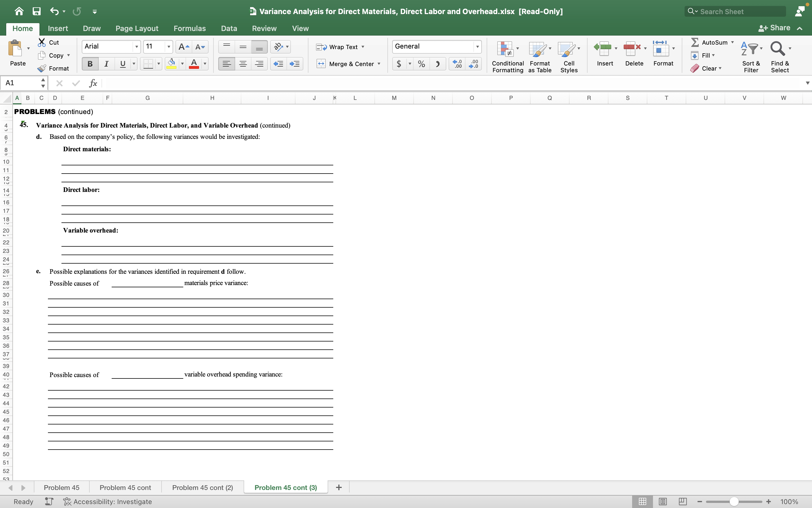Click the Insert Function fx icon
This screenshot has width=812, height=508.
[x=93, y=83]
